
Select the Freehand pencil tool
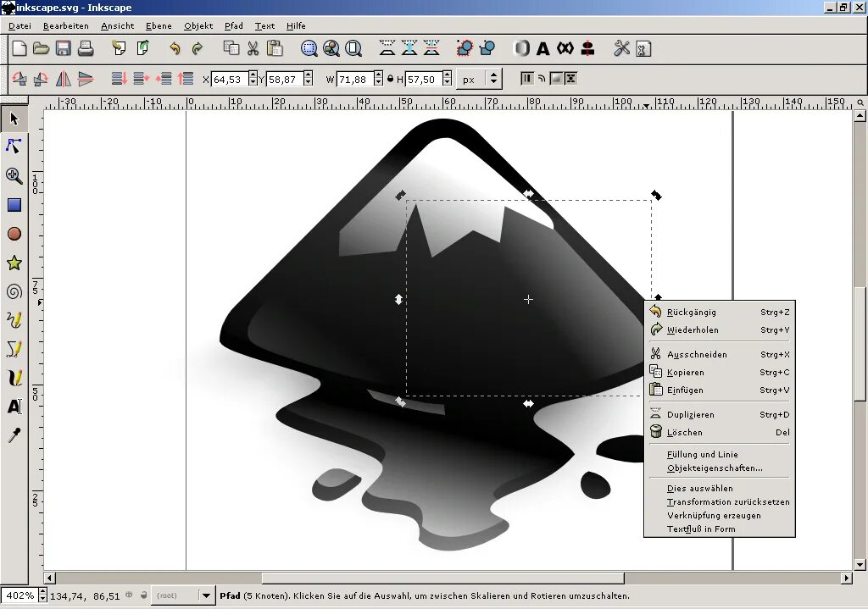pos(14,320)
